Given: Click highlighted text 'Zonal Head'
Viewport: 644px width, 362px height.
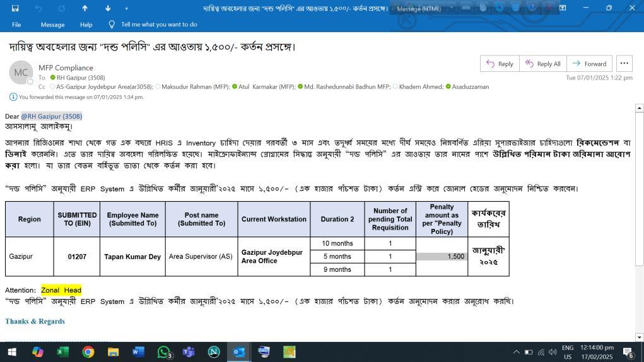Looking at the screenshot, I should click(61, 290).
